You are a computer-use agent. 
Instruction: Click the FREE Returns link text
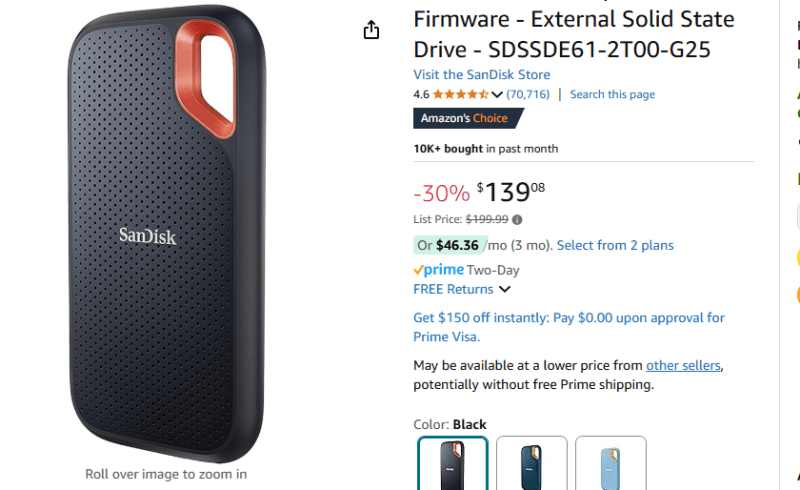453,290
